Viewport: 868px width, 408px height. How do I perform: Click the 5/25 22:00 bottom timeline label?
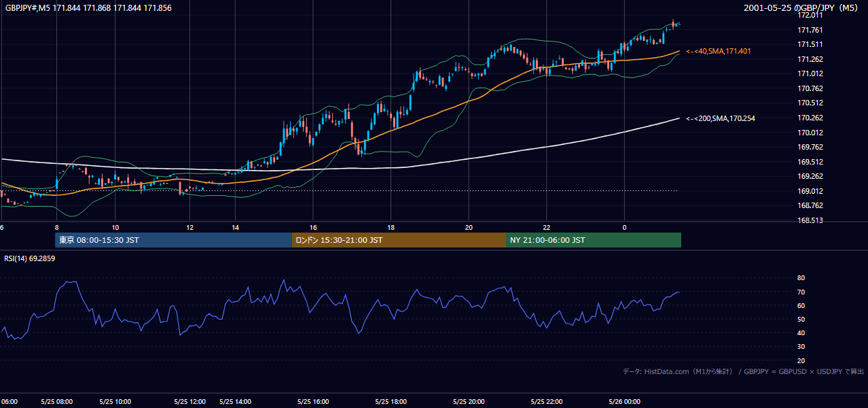coord(547,401)
